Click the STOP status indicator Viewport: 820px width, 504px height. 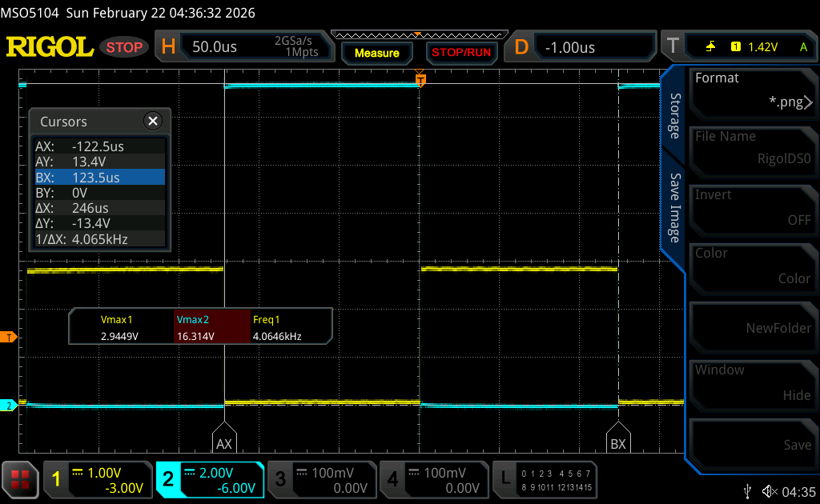coord(124,47)
